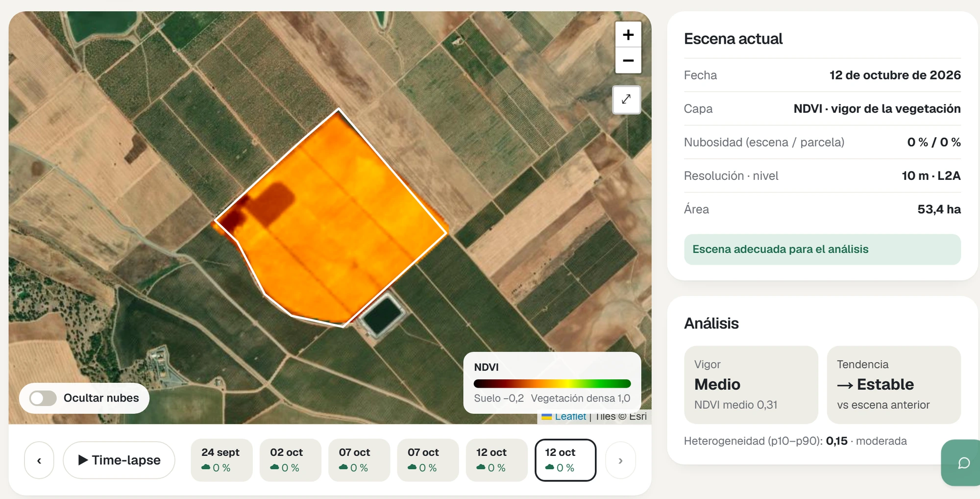Click the 'Capa' row label
The width and height of the screenshot is (980, 499).
[x=698, y=109]
